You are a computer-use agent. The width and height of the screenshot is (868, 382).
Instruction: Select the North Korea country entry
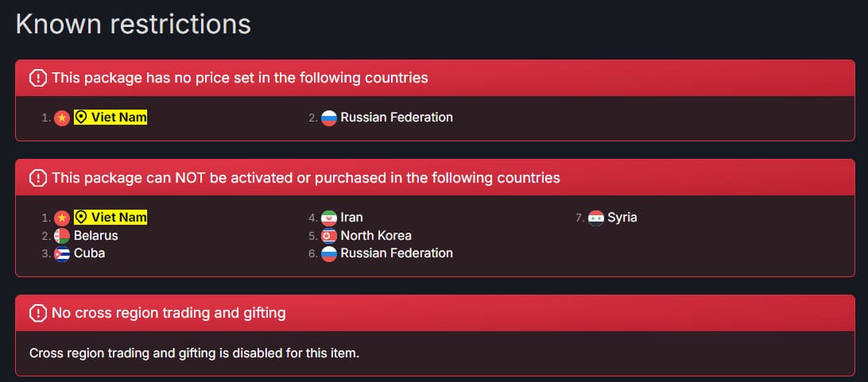click(x=376, y=236)
